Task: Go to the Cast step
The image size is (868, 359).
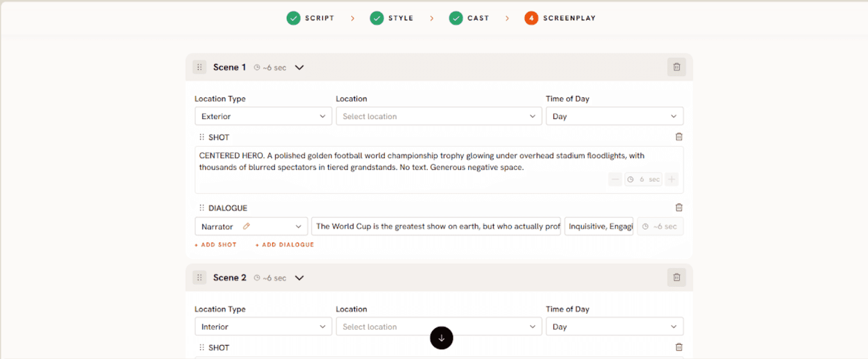Action: click(x=469, y=18)
